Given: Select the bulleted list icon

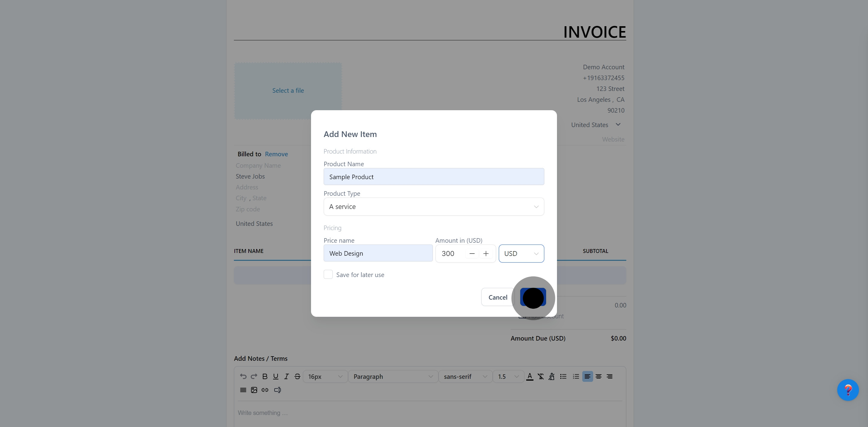Looking at the screenshot, I should tap(563, 376).
